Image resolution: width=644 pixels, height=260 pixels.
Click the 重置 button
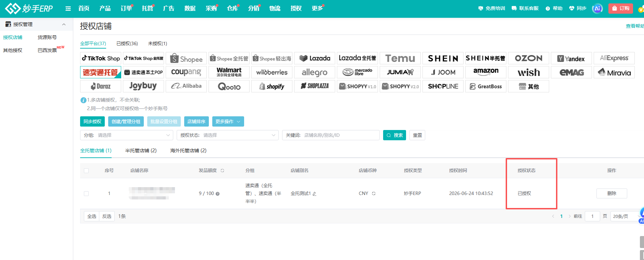pyautogui.click(x=417, y=135)
